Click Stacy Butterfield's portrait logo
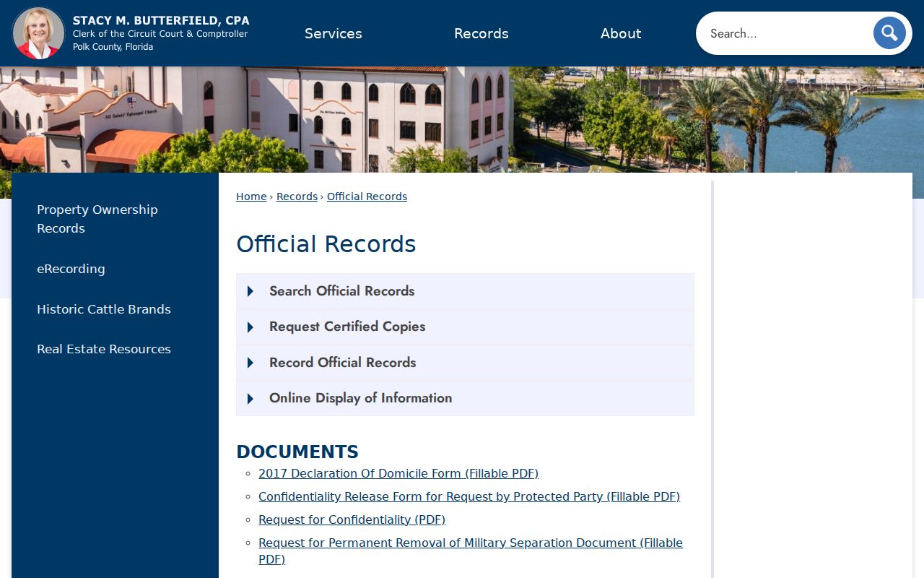Viewport: 924px width, 578px height. pyautogui.click(x=38, y=33)
